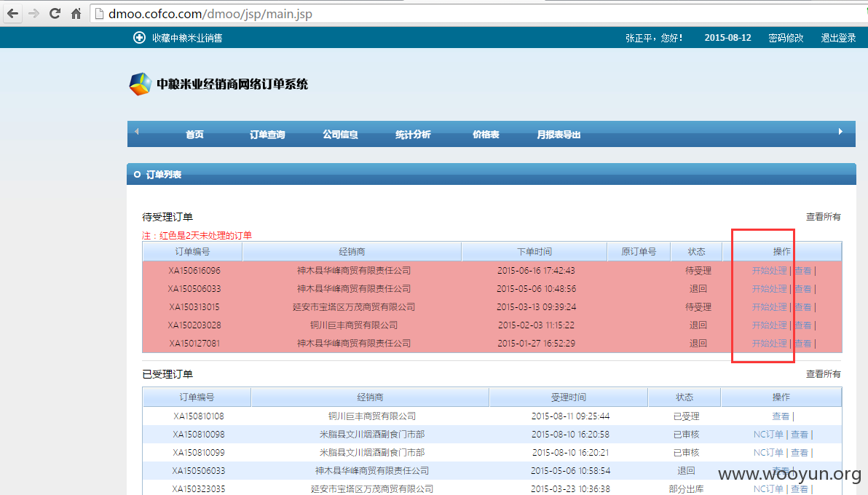Click 查看所有 for 待受理订单
Screen dimensions: 868x495
pos(823,216)
